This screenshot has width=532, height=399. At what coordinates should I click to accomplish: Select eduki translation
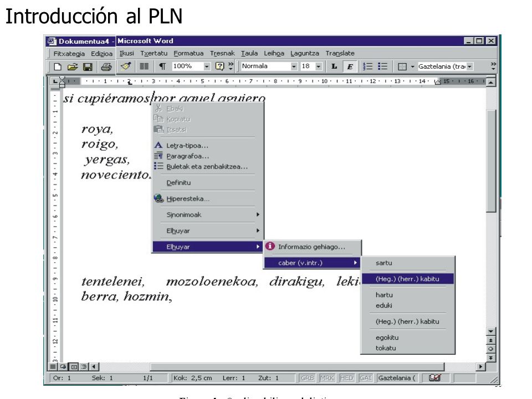[408, 305]
